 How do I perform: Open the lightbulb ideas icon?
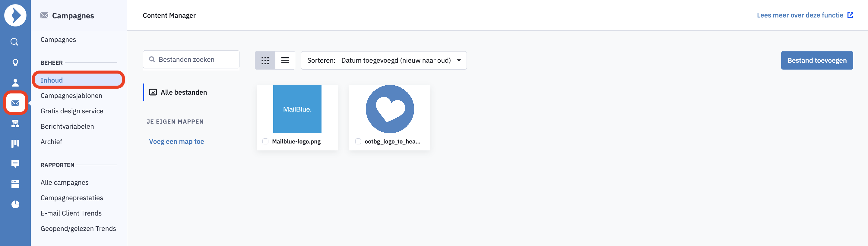tap(15, 62)
